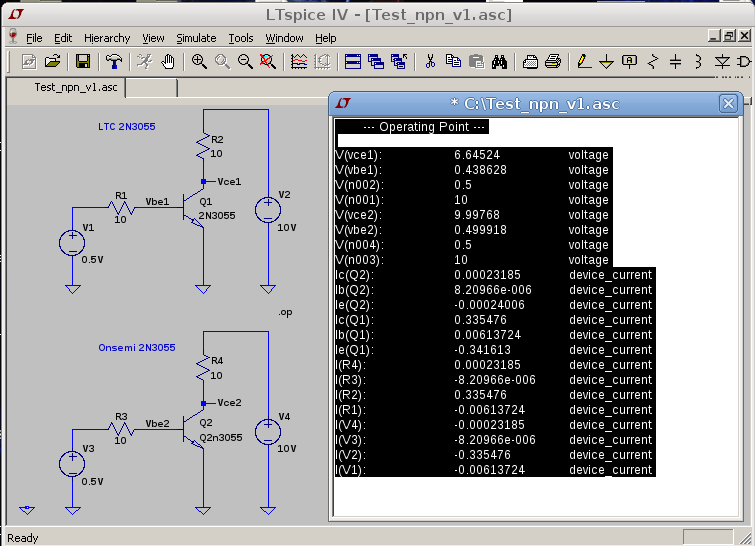The height and width of the screenshot is (546, 755).
Task: Switch to the Test_npn_v1.asc tab
Action: tap(76, 87)
